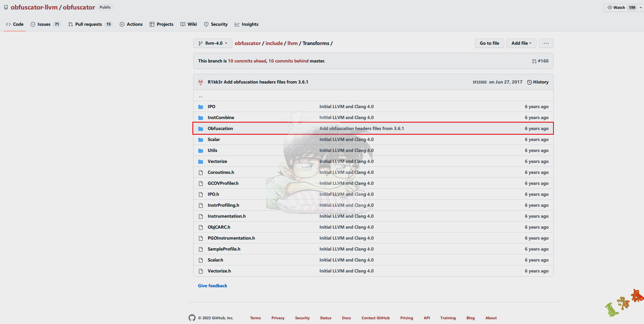Open the llvm-4.0 branch selector
Image resolution: width=644 pixels, height=324 pixels.
(x=213, y=43)
